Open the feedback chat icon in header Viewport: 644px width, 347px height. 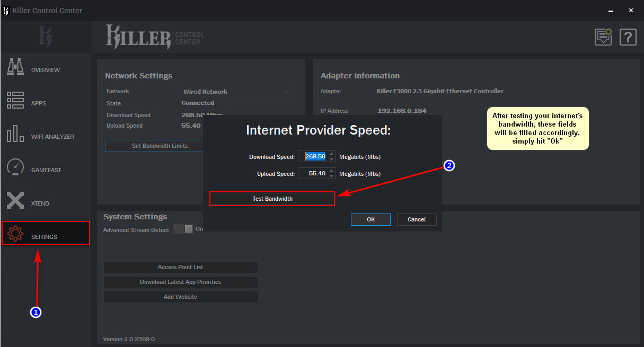(603, 37)
